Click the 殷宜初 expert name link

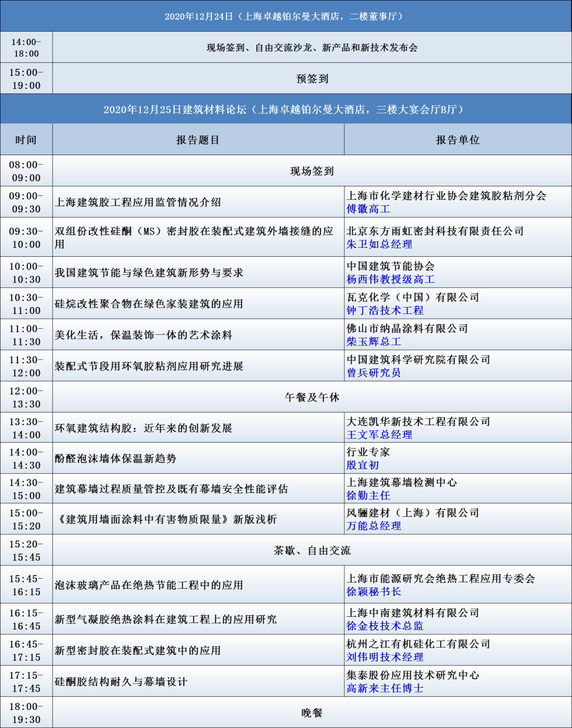[x=363, y=465]
